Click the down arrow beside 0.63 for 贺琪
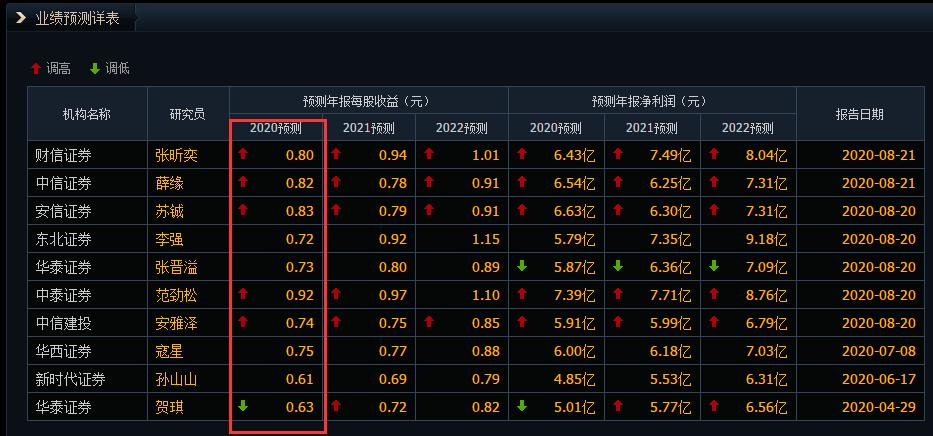Screen dimensions: 933x436 (x=243, y=406)
